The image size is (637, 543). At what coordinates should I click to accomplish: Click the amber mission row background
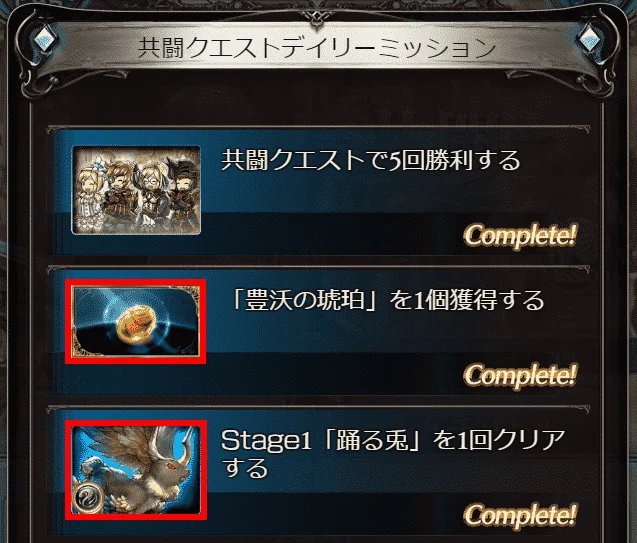click(x=318, y=330)
